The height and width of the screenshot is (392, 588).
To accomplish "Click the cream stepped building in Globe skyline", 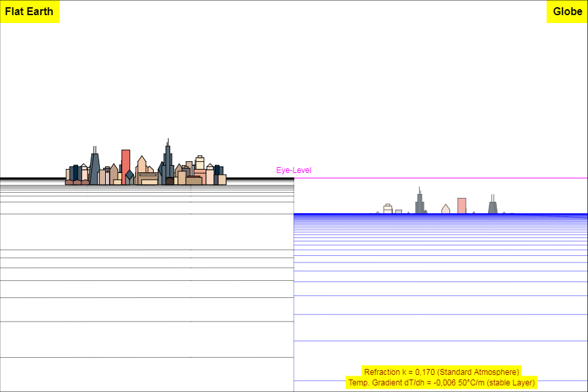I will pyautogui.click(x=388, y=208).
